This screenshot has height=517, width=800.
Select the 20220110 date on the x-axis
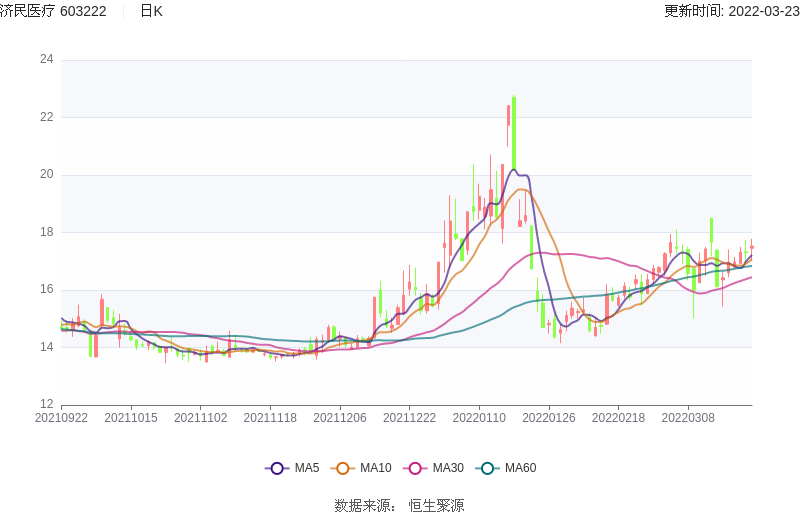point(479,418)
